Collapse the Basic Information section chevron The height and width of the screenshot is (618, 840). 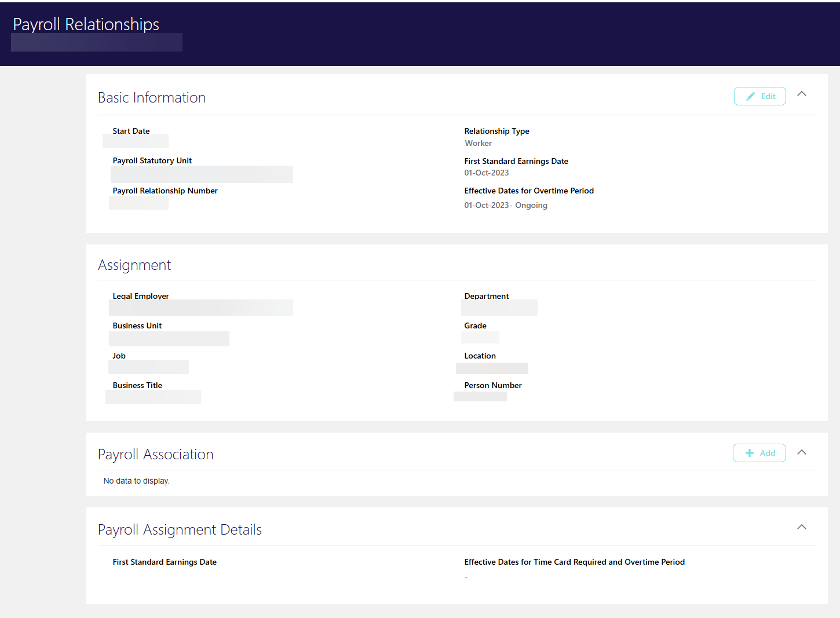coord(802,94)
